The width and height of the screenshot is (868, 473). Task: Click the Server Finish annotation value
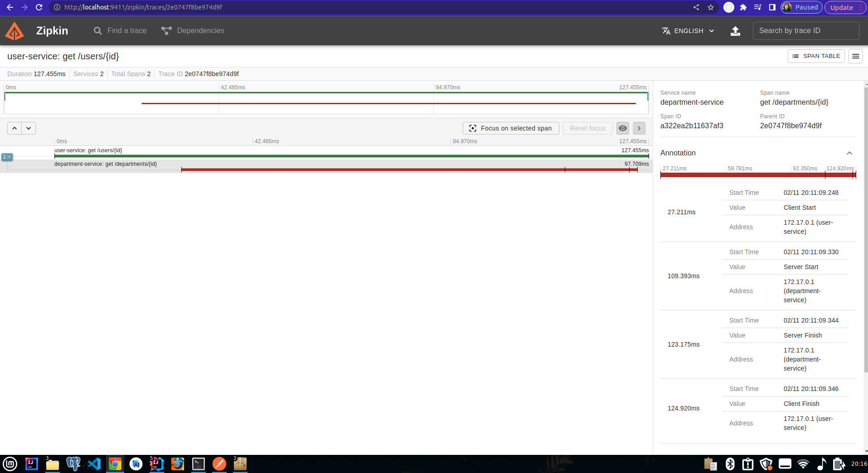803,335
